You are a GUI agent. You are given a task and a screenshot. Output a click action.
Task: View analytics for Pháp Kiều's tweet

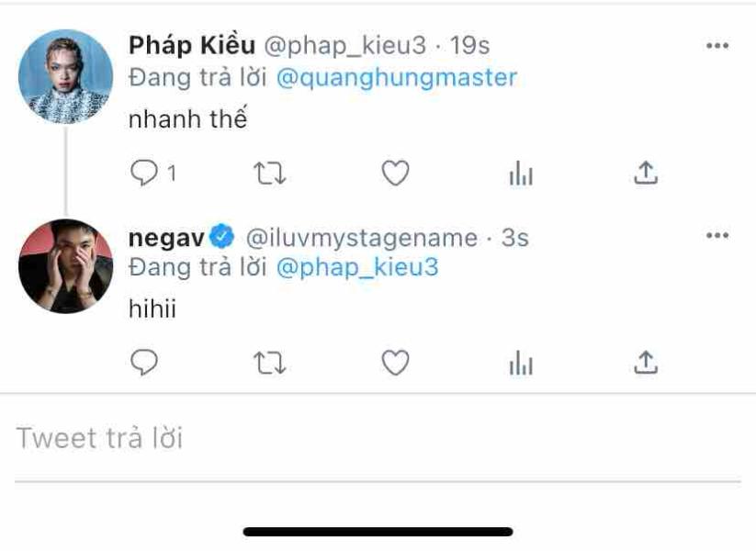(521, 174)
